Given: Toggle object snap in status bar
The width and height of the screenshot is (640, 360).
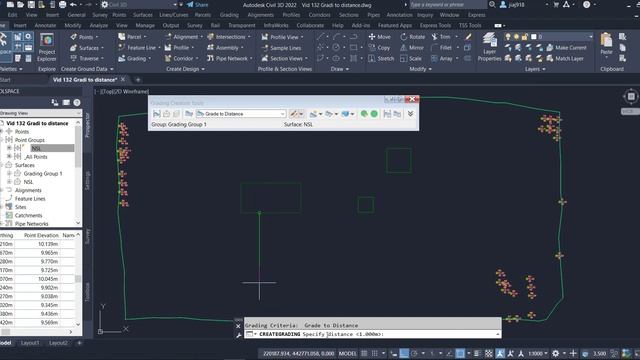Looking at the screenshot, I should coord(460,353).
